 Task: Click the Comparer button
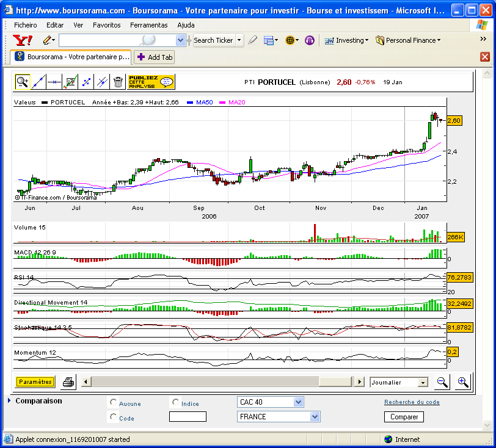(404, 417)
